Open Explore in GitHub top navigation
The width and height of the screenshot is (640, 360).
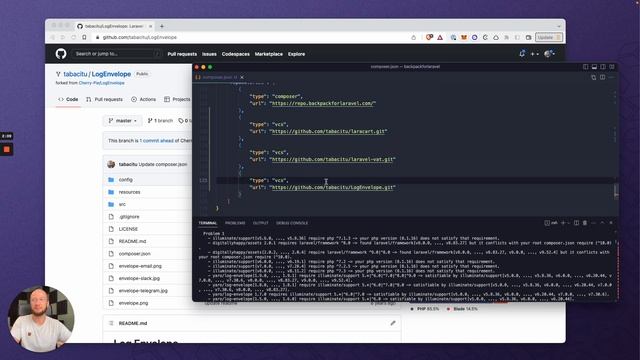296,54
